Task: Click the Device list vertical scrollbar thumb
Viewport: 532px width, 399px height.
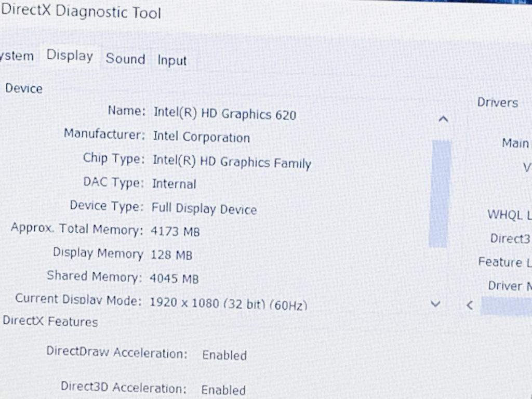Action: pos(440,194)
